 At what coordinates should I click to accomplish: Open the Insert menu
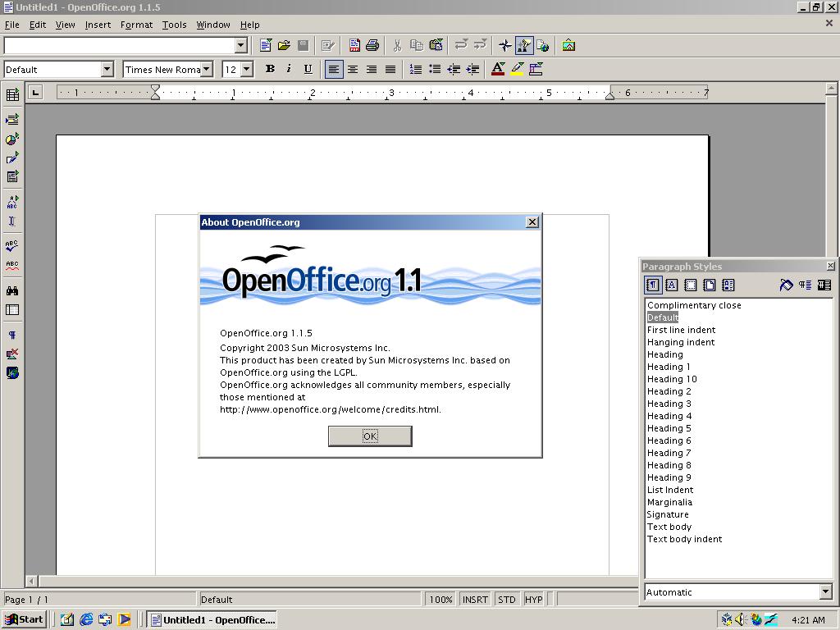pos(98,25)
